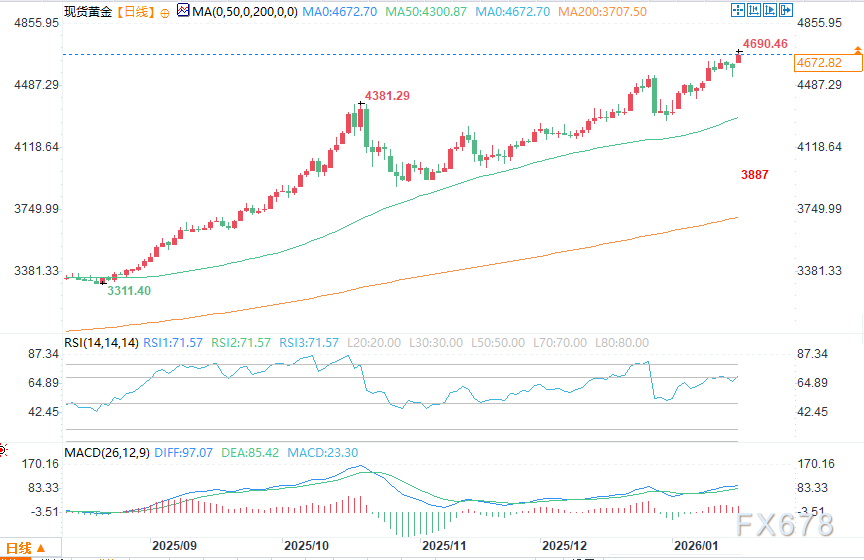Image resolution: width=864 pixels, height=560 pixels.
Task: Click the 3311.40 low price marker
Action: pyautogui.click(x=129, y=290)
